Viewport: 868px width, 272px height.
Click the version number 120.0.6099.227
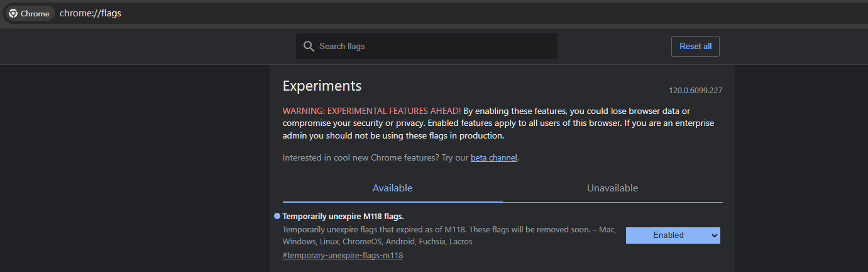point(696,91)
